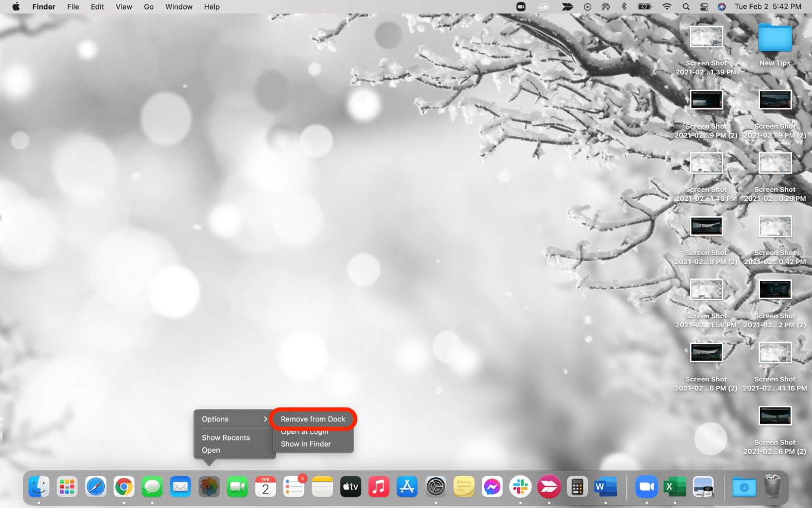The width and height of the screenshot is (812, 508).
Task: Open Spotlight search from the menu bar
Action: pyautogui.click(x=685, y=7)
